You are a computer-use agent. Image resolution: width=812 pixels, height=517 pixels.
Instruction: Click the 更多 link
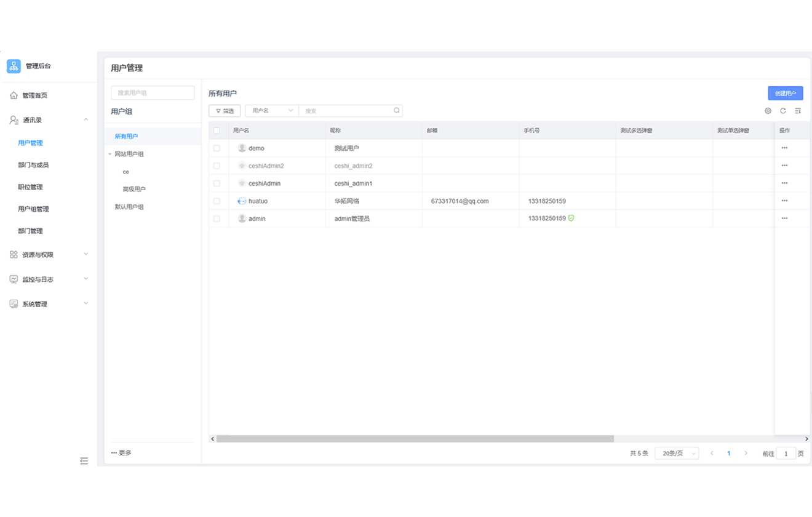tap(121, 453)
